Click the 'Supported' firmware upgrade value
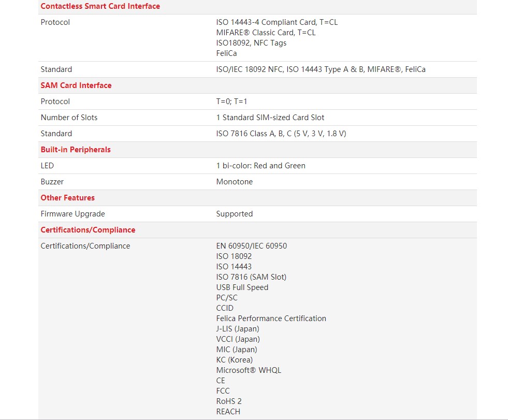Viewport: 508px width, 420px height. tap(234, 214)
